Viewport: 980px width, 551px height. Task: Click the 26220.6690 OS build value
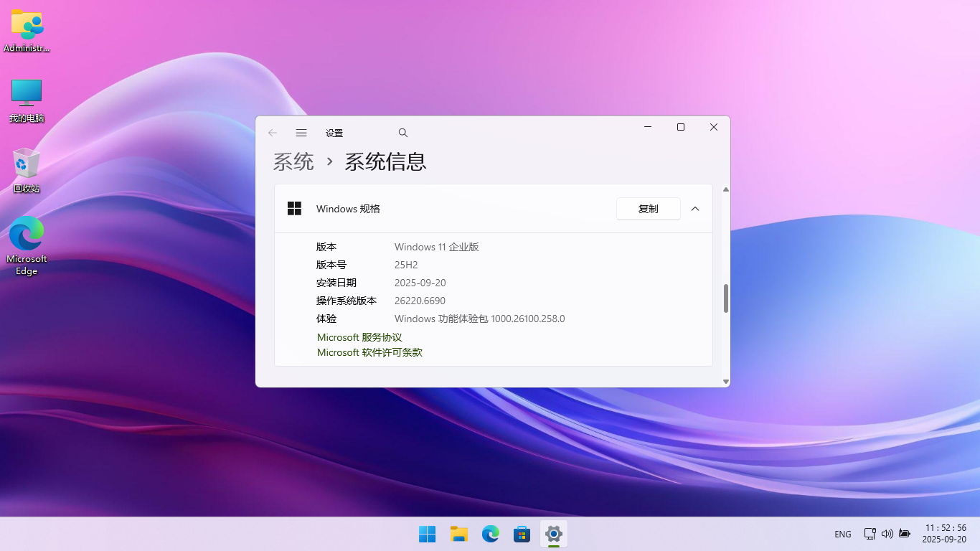[420, 301]
